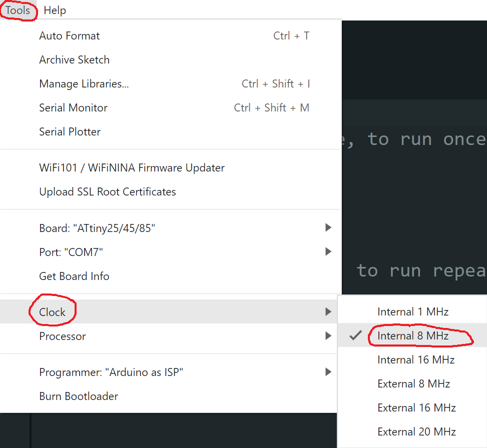Pick External 8 MHz clock
487x448 pixels.
[x=413, y=384]
